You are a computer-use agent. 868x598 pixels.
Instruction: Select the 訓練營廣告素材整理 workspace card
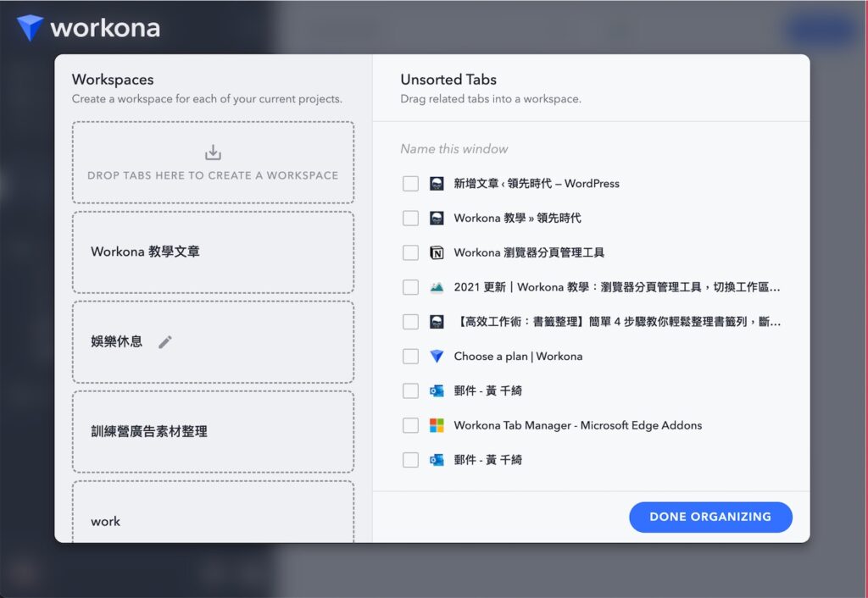click(213, 432)
